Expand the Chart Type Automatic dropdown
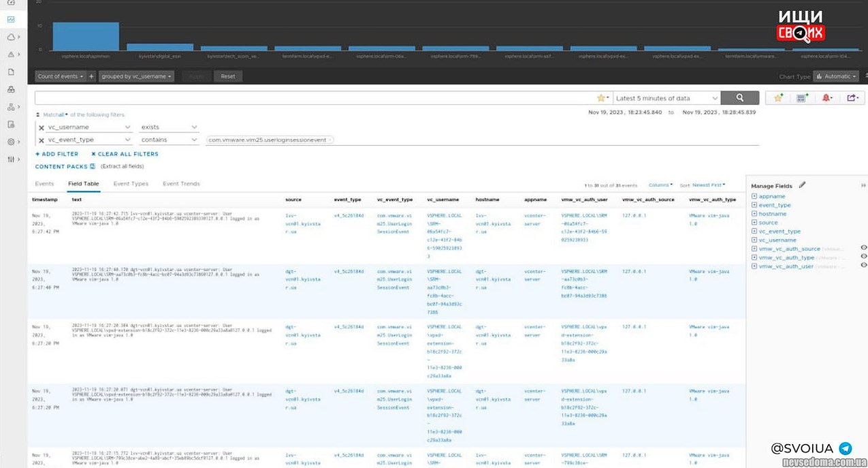This screenshot has height=468, width=868. point(835,76)
